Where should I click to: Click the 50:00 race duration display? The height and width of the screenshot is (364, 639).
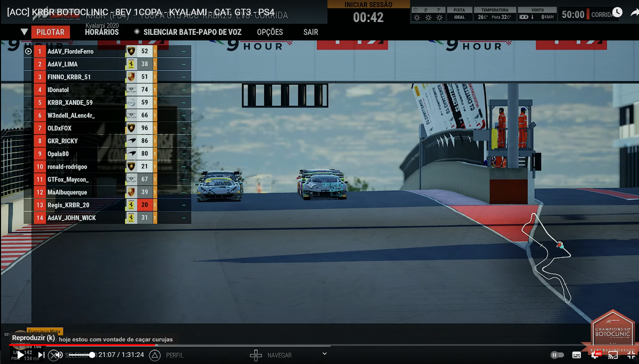[x=573, y=14]
